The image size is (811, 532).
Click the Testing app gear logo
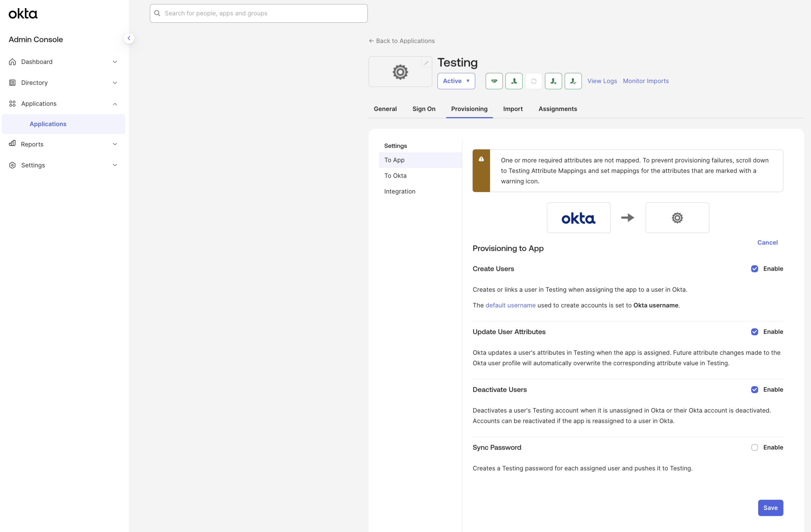400,72
